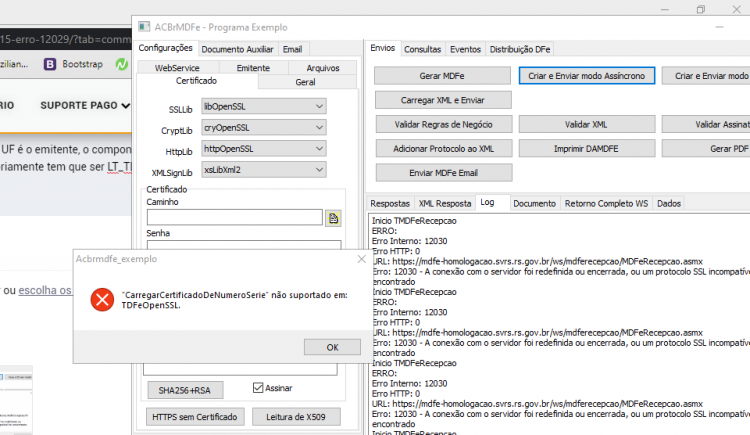Open Distribuição DFe tab
The image size is (750, 435).
(519, 49)
